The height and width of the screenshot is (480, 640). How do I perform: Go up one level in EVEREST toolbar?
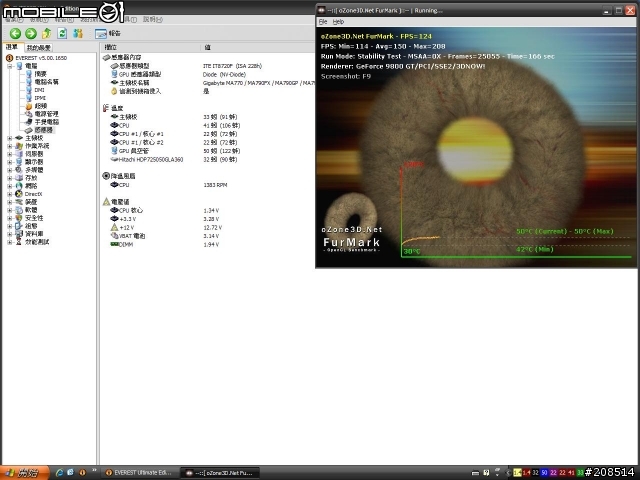(x=47, y=33)
